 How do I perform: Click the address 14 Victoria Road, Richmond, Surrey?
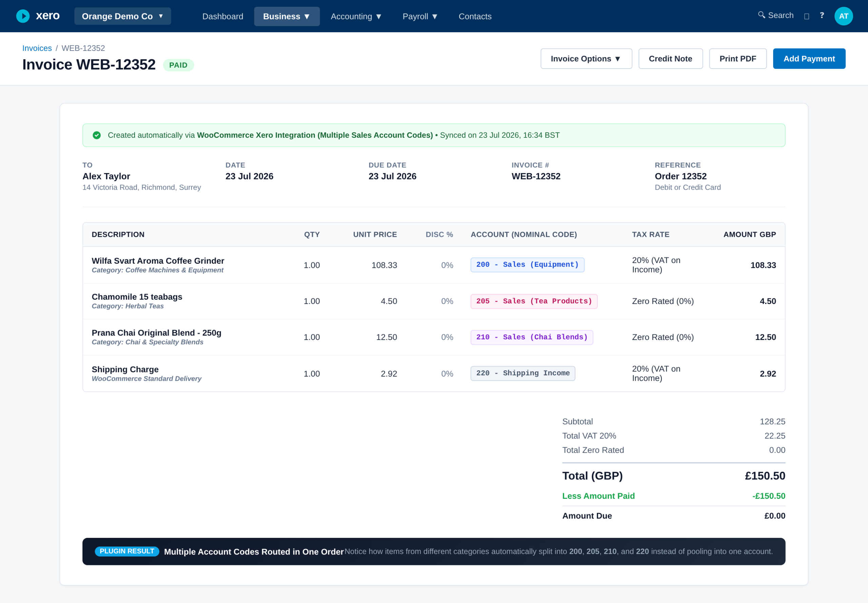click(x=142, y=187)
